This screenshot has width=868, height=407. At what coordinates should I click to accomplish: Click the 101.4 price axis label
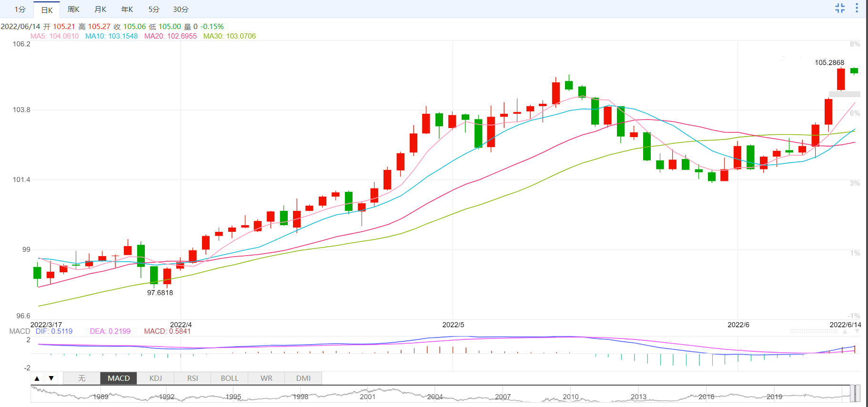(x=21, y=180)
